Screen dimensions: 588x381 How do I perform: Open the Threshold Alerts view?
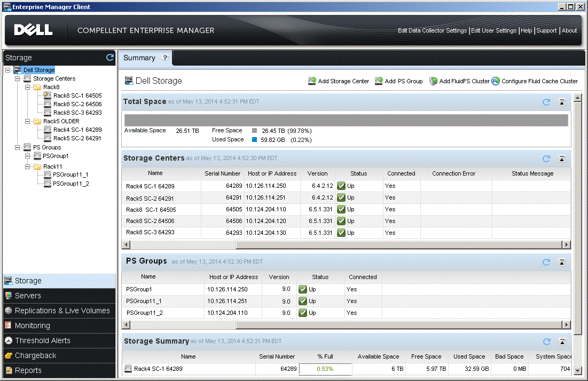59,340
